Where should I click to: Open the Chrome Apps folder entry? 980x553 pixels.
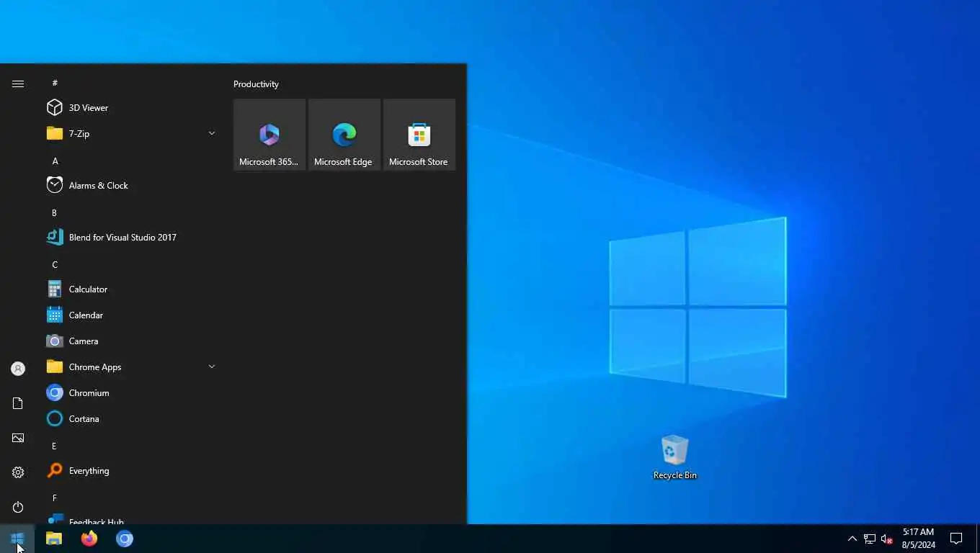(133, 367)
